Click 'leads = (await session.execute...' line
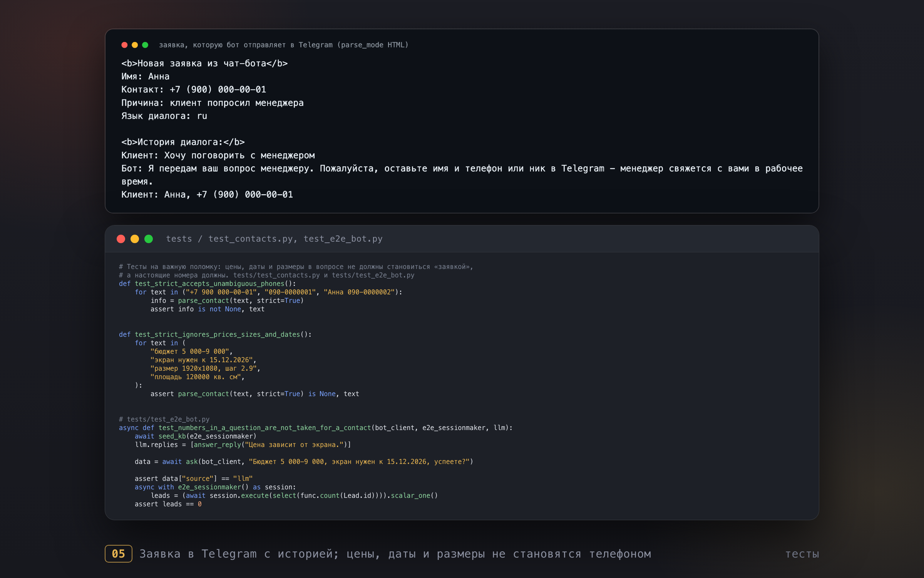The width and height of the screenshot is (924, 578). 294,496
